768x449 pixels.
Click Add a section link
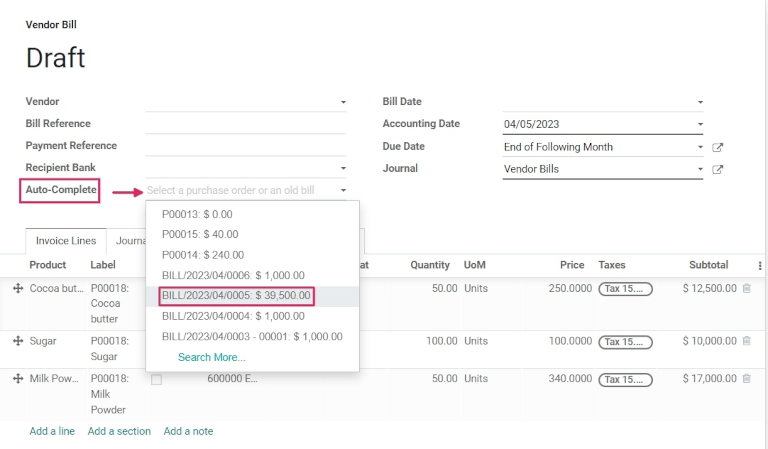click(x=119, y=431)
